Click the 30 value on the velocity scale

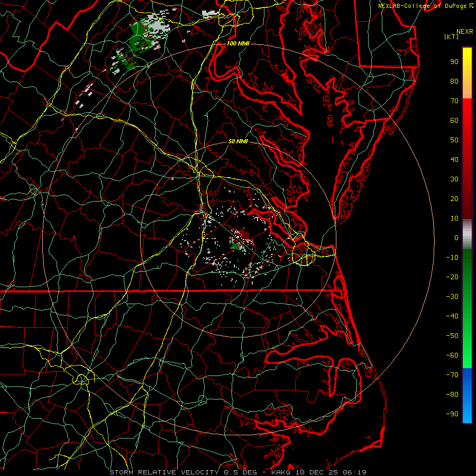click(x=454, y=179)
